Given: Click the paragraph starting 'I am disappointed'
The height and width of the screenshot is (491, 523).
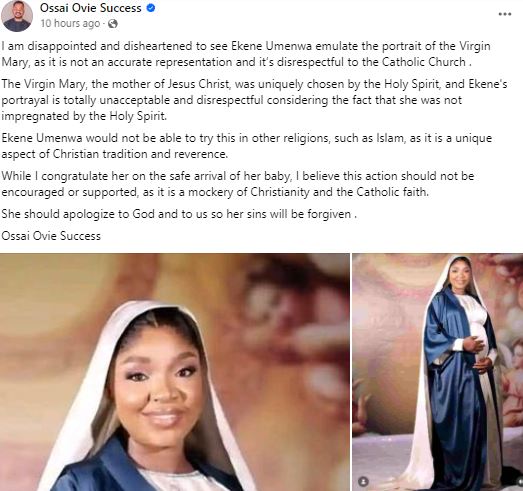Looking at the screenshot, I should pyautogui.click(x=246, y=54).
